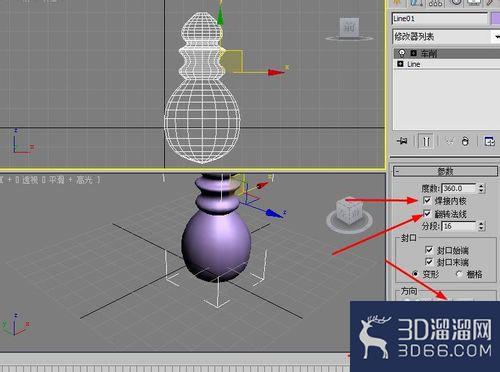Toggle Show End Result icon
This screenshot has width=500, height=372.
[x=426, y=141]
